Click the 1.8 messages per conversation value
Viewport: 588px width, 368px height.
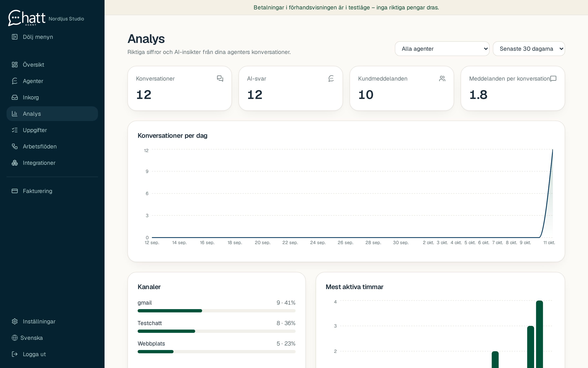click(x=478, y=95)
